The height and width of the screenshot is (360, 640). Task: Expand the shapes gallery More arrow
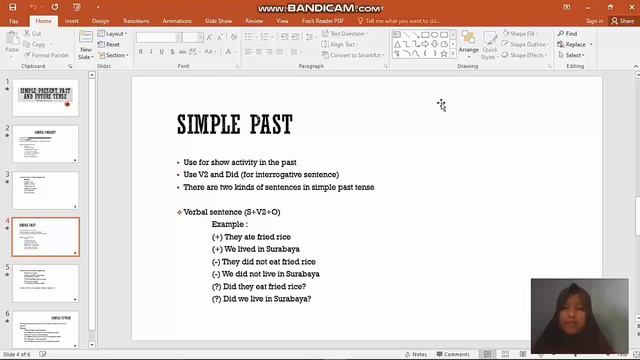click(x=453, y=53)
